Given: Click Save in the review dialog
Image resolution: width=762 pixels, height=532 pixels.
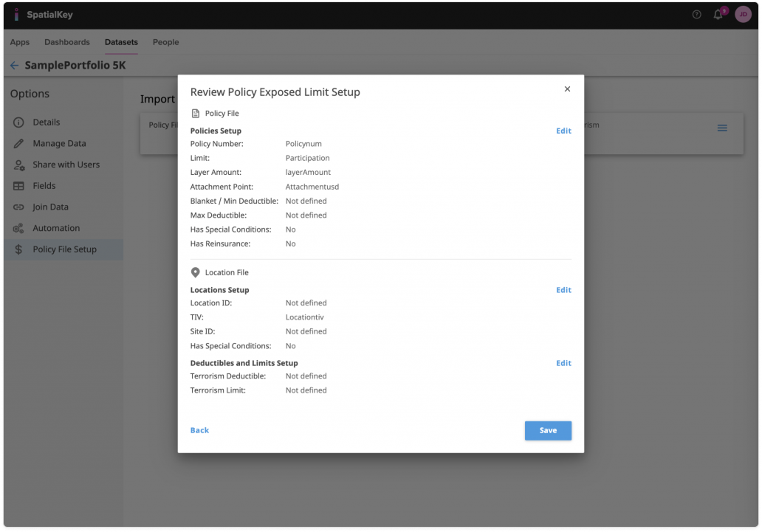Looking at the screenshot, I should click(548, 431).
